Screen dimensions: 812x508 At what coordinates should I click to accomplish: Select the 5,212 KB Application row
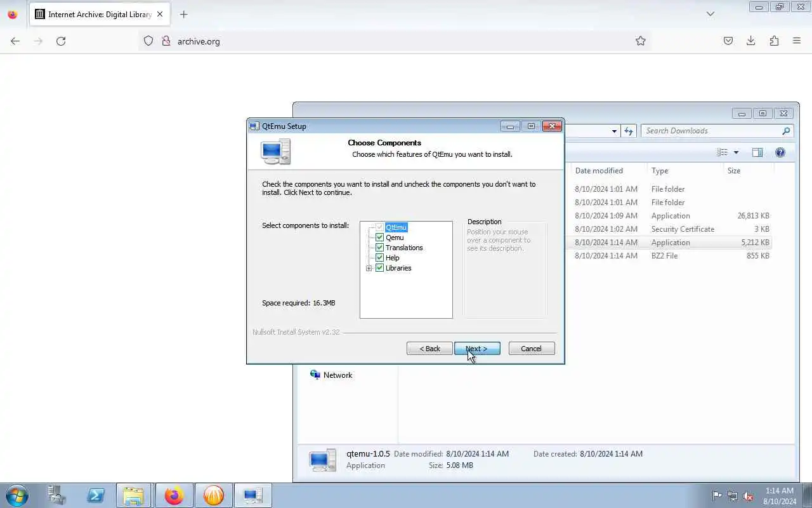671,243
